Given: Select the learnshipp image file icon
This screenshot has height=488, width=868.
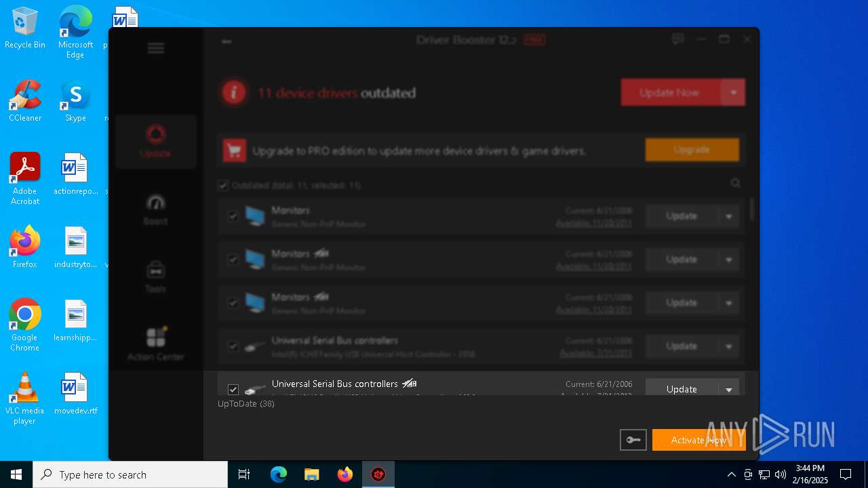Looking at the screenshot, I should tap(75, 320).
